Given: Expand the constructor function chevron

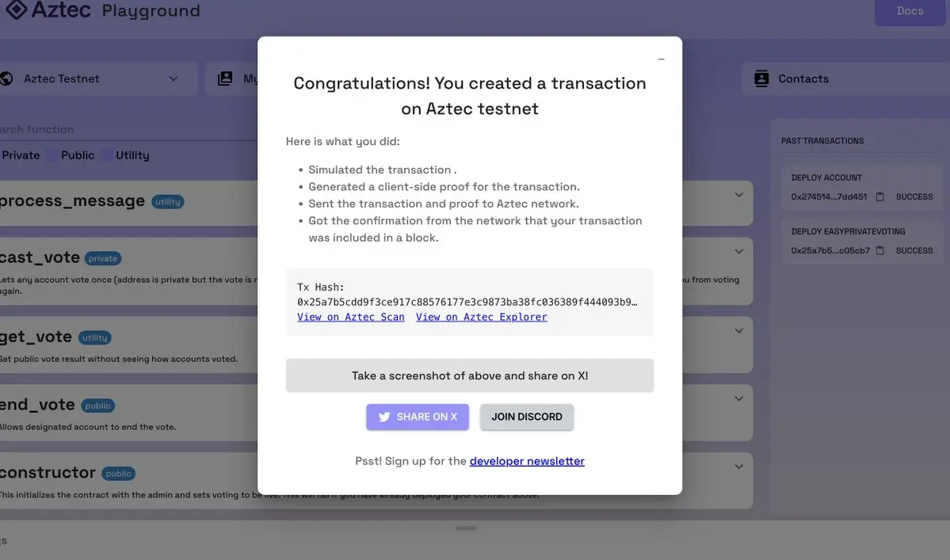Looking at the screenshot, I should [738, 467].
